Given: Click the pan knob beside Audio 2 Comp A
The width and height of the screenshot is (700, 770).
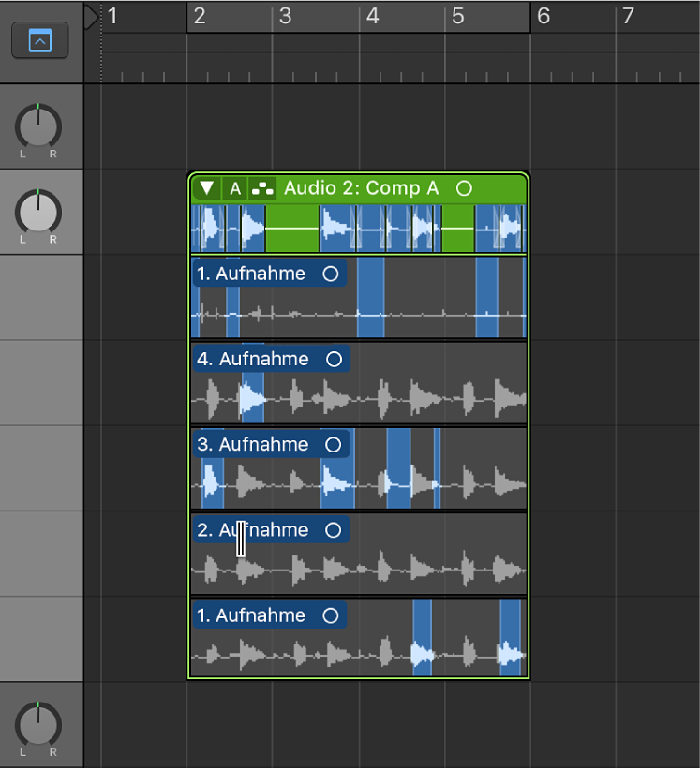Looking at the screenshot, I should tap(37, 212).
